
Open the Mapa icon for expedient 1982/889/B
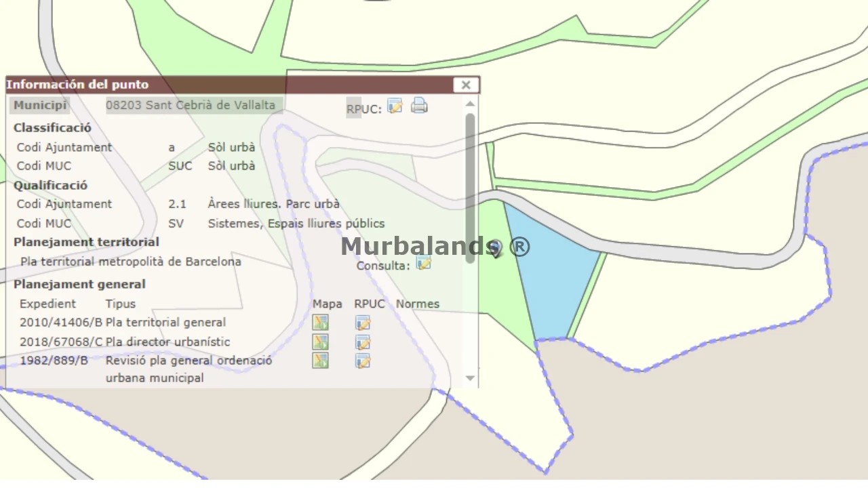320,361
